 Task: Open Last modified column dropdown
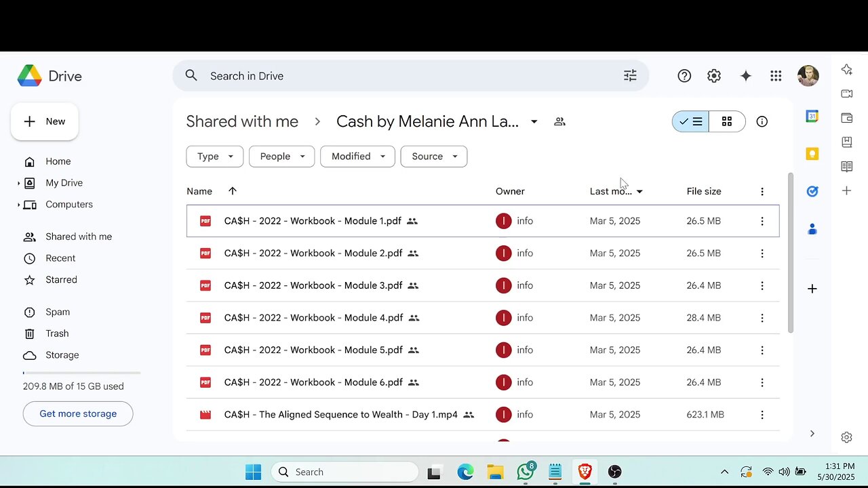(x=639, y=192)
